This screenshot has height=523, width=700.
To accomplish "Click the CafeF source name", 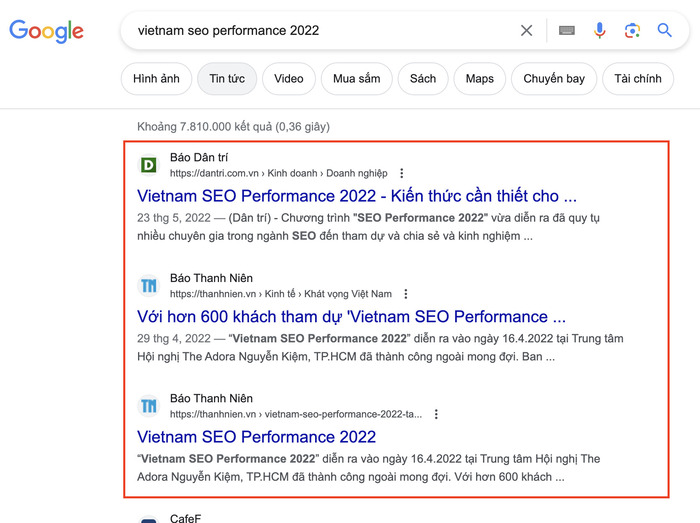I will tap(185, 518).
